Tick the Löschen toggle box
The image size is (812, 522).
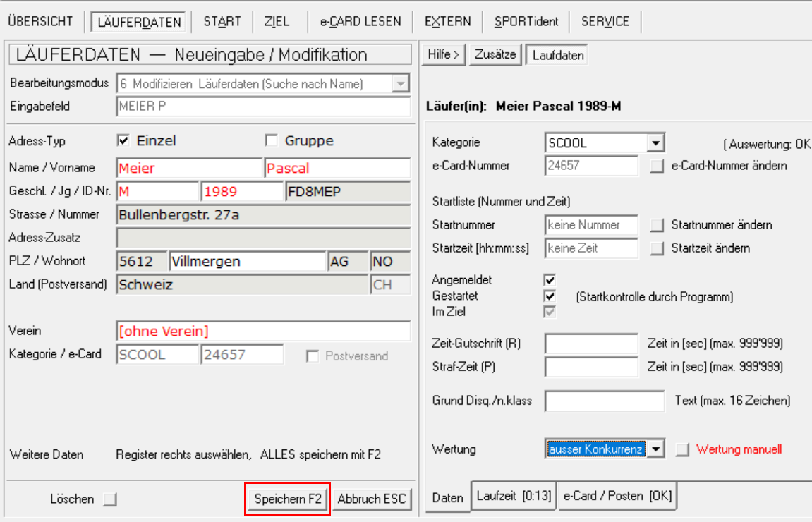[x=109, y=499]
